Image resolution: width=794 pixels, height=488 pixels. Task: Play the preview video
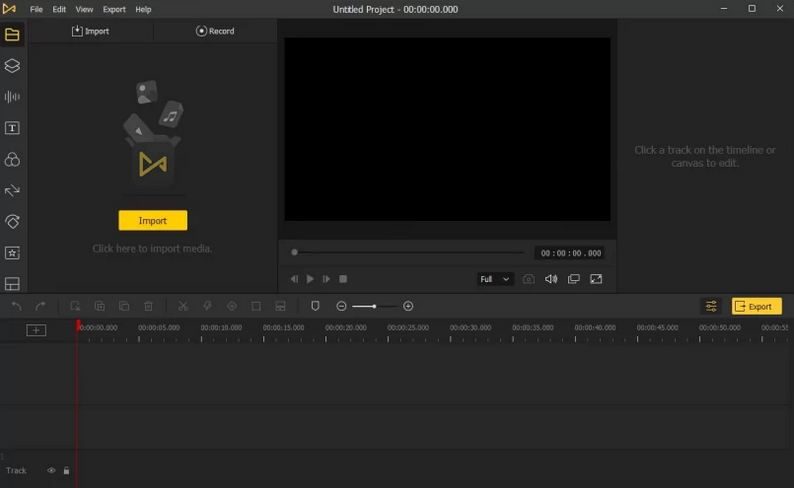310,279
